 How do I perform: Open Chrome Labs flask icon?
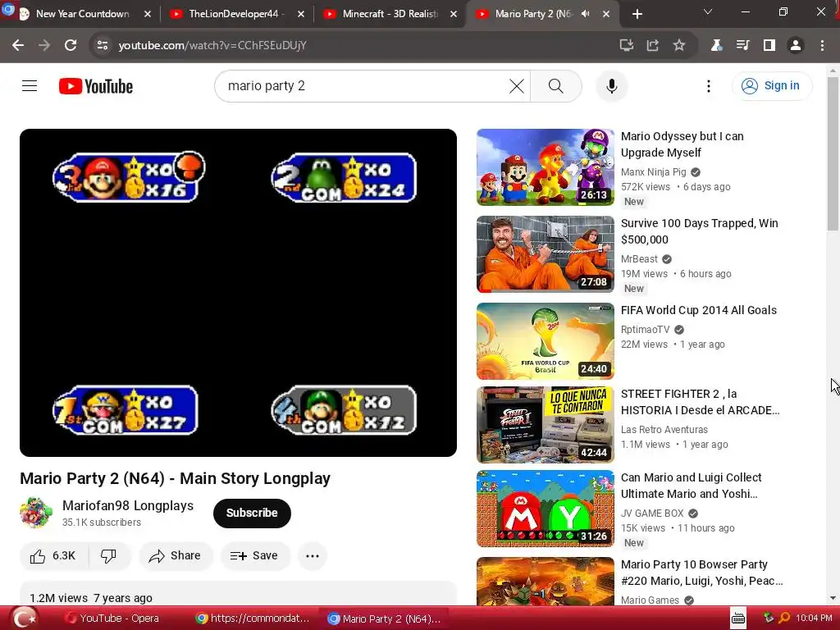point(716,46)
